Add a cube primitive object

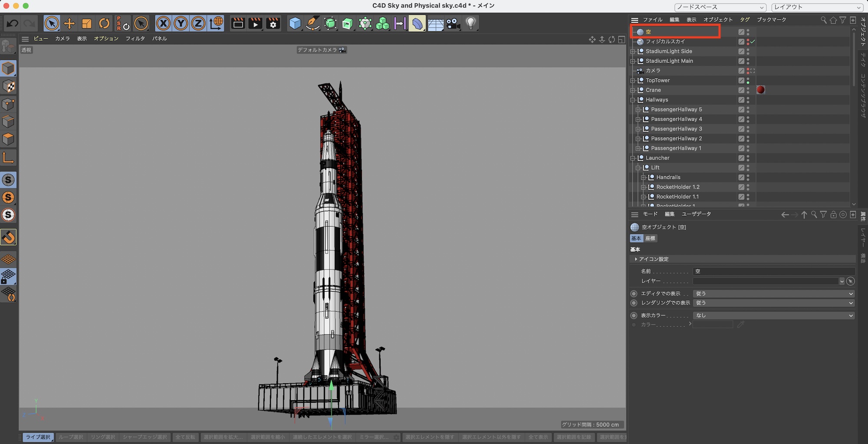click(295, 23)
